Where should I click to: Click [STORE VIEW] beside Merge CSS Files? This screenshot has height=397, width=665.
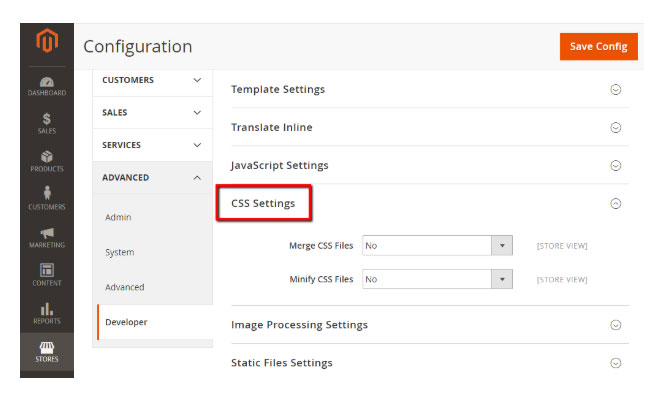[562, 246]
